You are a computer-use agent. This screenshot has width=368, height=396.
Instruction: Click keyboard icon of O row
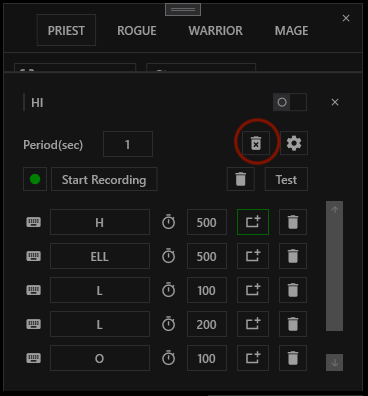34,358
